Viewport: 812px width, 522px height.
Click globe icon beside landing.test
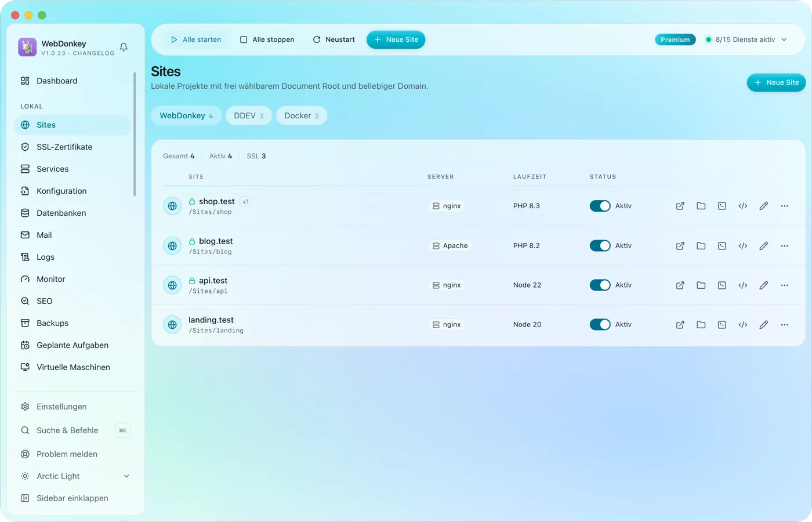coord(172,325)
